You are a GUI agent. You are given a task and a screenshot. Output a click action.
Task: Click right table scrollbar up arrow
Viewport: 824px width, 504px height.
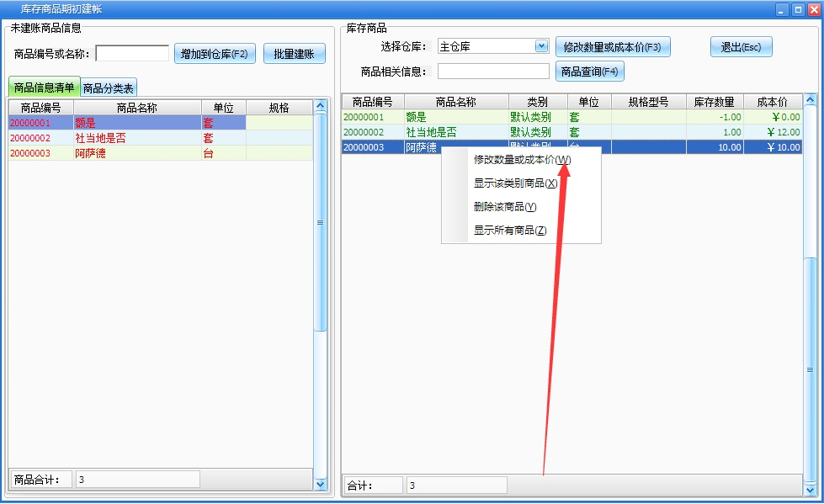coord(810,100)
